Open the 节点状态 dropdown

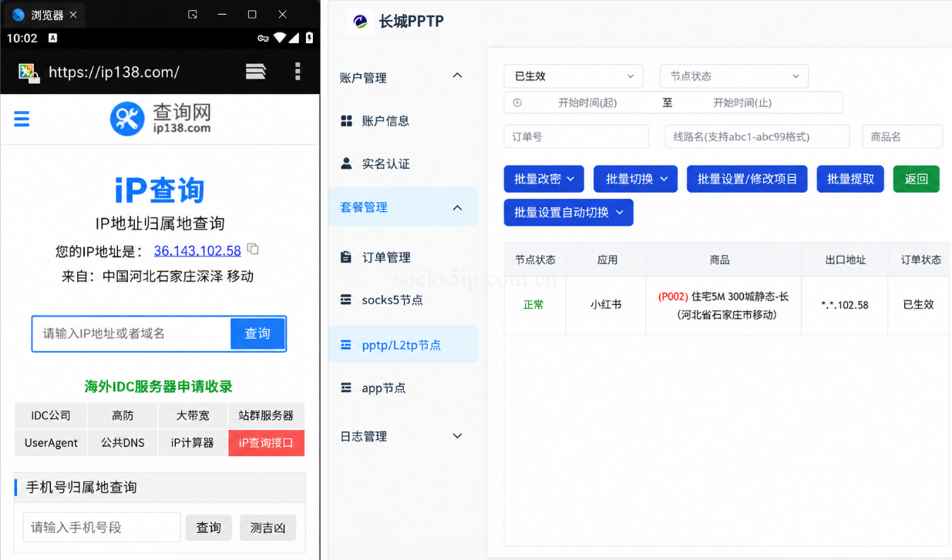tap(734, 76)
